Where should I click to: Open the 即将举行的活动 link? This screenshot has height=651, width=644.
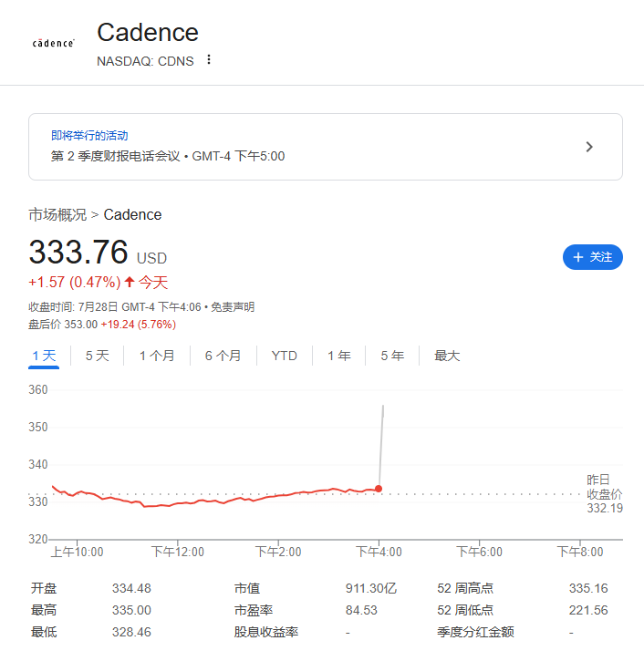(89, 135)
